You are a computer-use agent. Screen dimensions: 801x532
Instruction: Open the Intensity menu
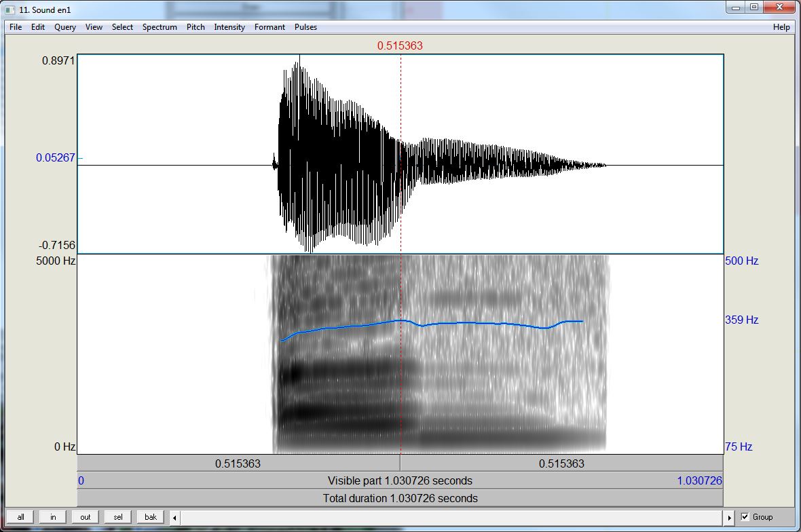coord(229,27)
